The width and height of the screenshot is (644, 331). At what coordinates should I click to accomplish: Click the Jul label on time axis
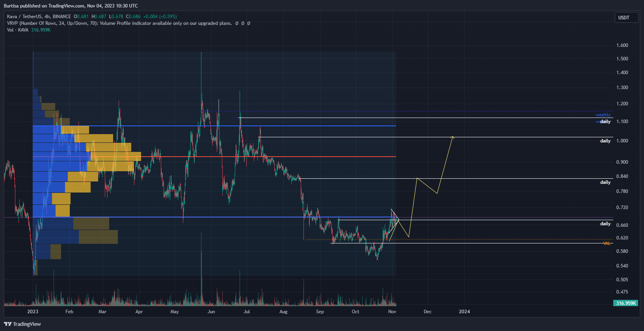pyautogui.click(x=247, y=312)
